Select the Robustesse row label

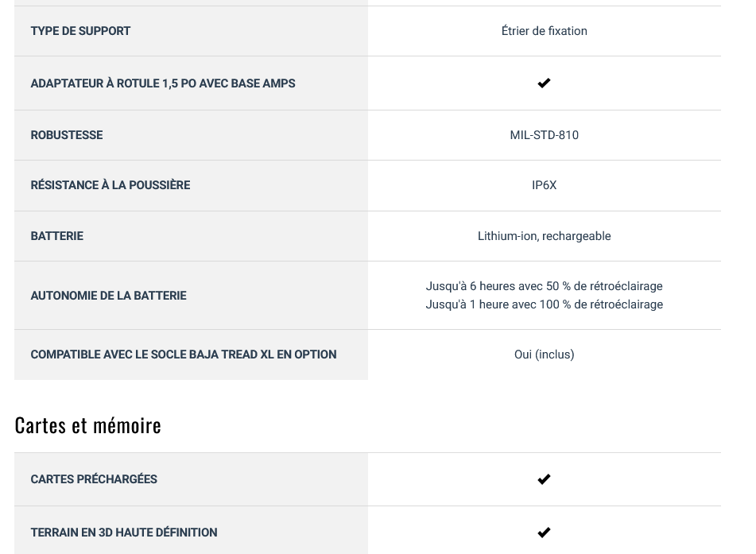click(67, 135)
